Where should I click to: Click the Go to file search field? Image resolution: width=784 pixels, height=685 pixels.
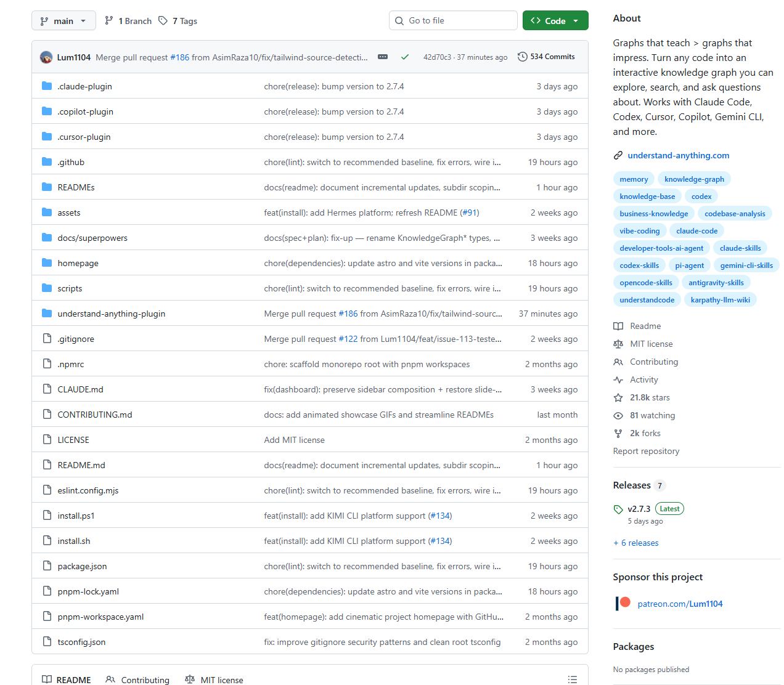(453, 20)
